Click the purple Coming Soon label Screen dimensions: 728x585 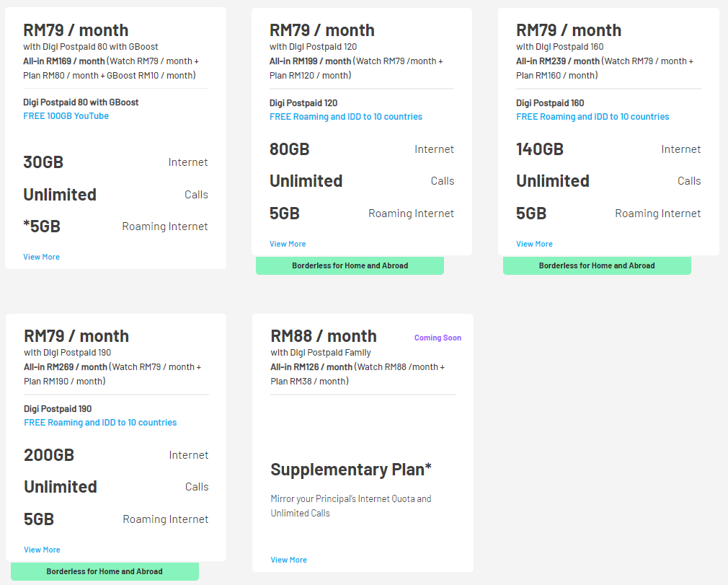click(438, 338)
